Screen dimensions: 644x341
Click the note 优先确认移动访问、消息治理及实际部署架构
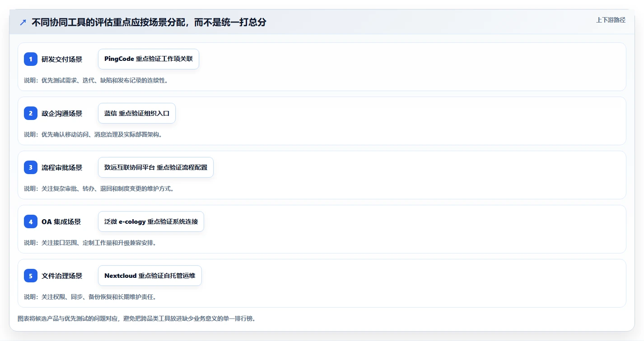click(101, 134)
